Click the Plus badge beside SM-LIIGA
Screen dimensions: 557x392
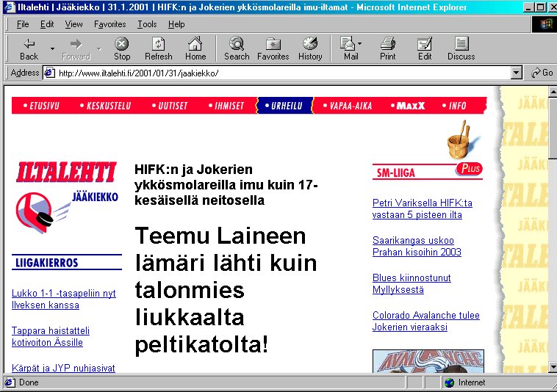pyautogui.click(x=470, y=169)
